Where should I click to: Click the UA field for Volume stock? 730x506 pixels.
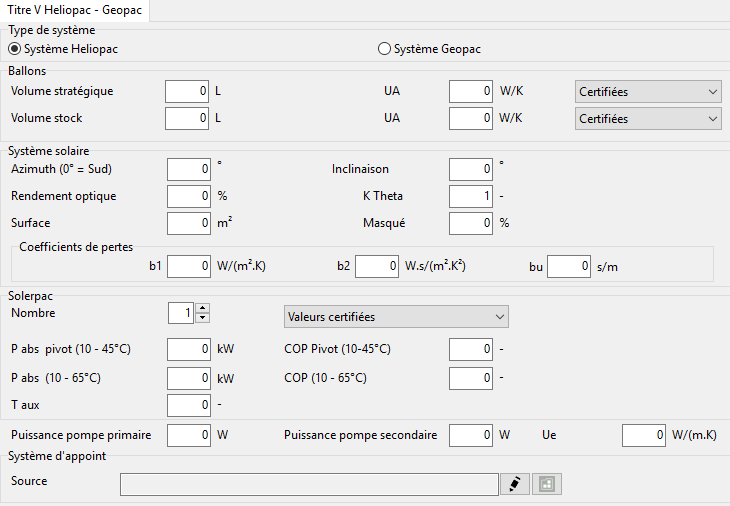(x=471, y=118)
